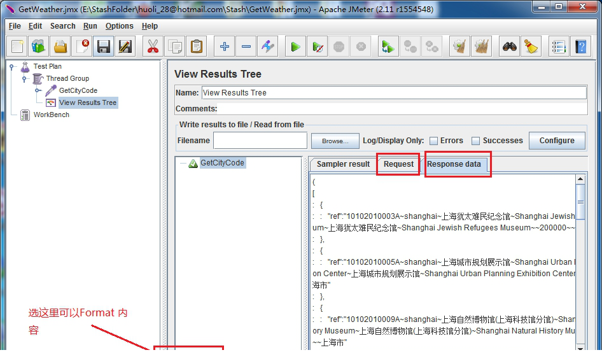Expand all with the plus icon
The width and height of the screenshot is (602, 364).
[224, 47]
